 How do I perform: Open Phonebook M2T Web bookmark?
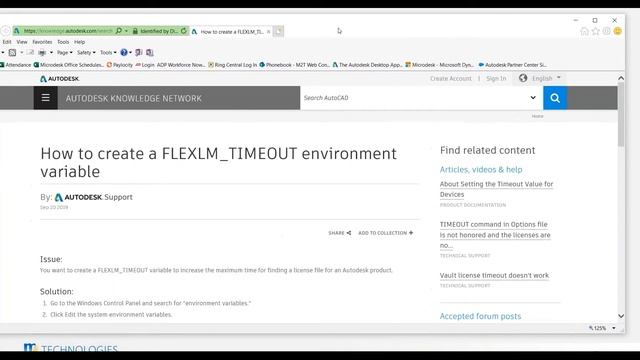coord(294,65)
